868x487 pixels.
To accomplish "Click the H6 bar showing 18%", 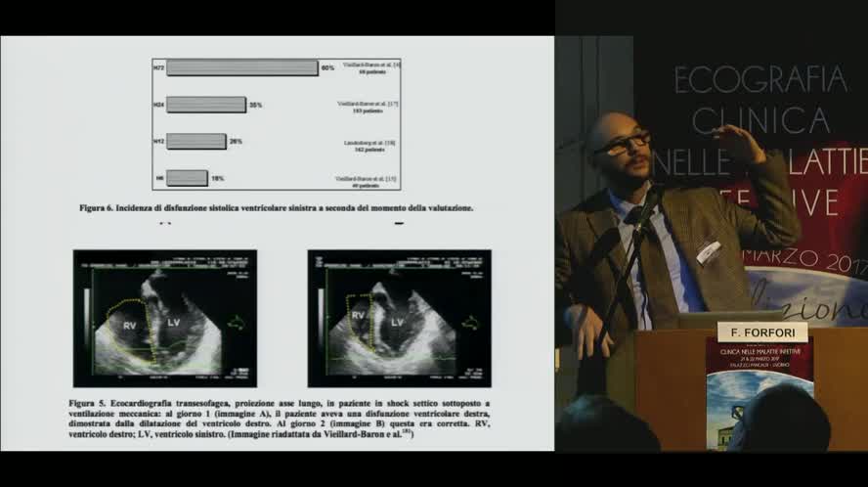I will [x=187, y=177].
